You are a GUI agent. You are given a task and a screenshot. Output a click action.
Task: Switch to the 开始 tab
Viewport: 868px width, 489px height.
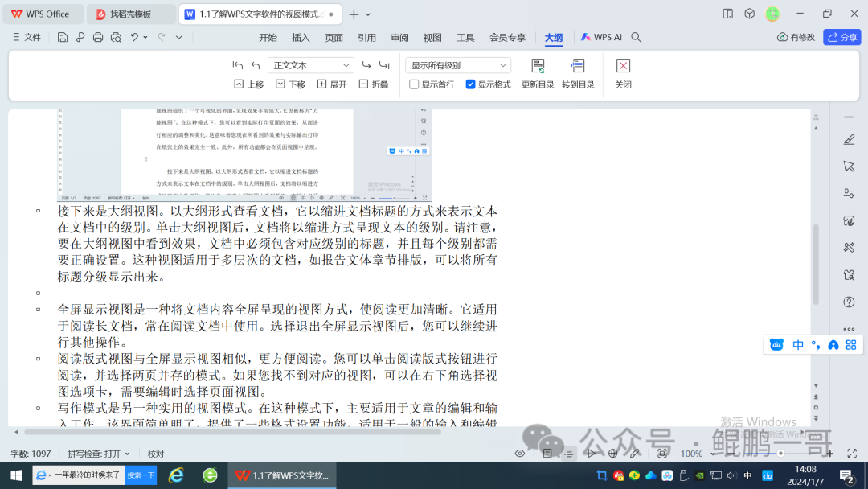268,37
